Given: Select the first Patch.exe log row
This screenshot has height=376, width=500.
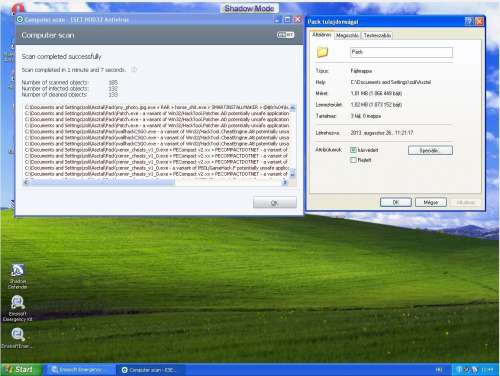Looking at the screenshot, I should [157, 113].
